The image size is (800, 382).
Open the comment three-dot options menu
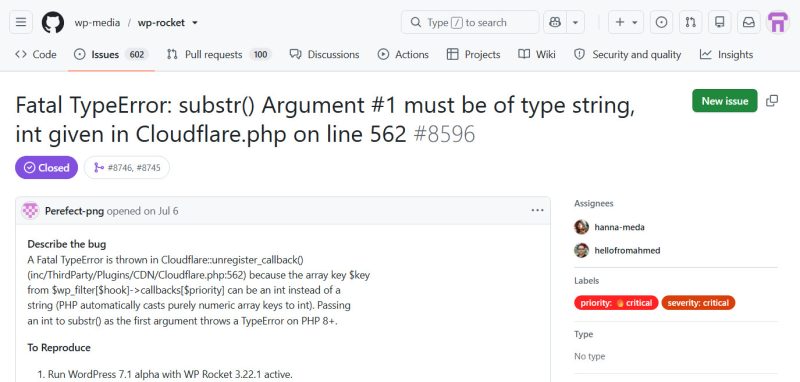point(537,211)
